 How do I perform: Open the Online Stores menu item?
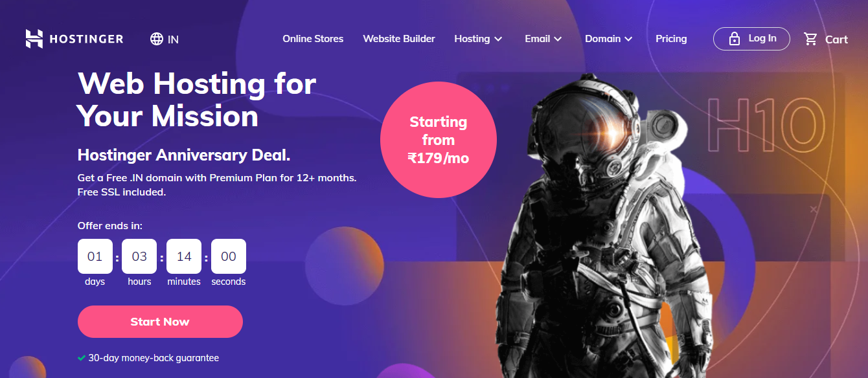(x=313, y=39)
